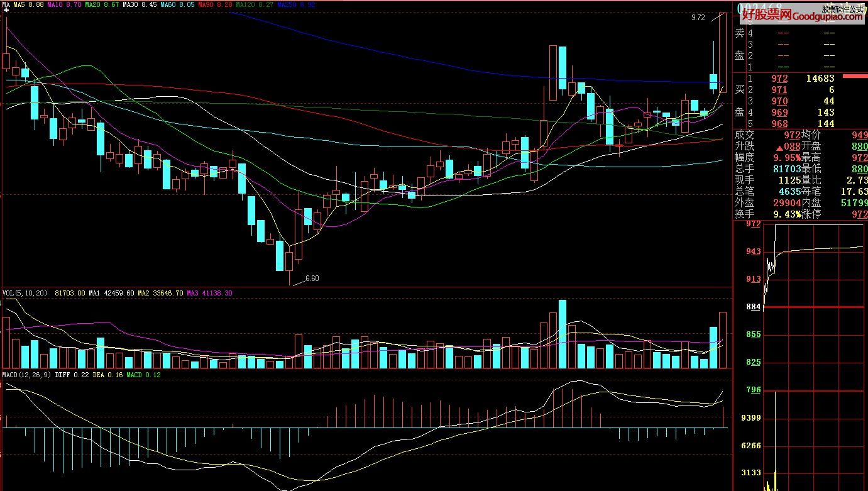Click the MACD(12,26,9) indicator title

click(27, 375)
